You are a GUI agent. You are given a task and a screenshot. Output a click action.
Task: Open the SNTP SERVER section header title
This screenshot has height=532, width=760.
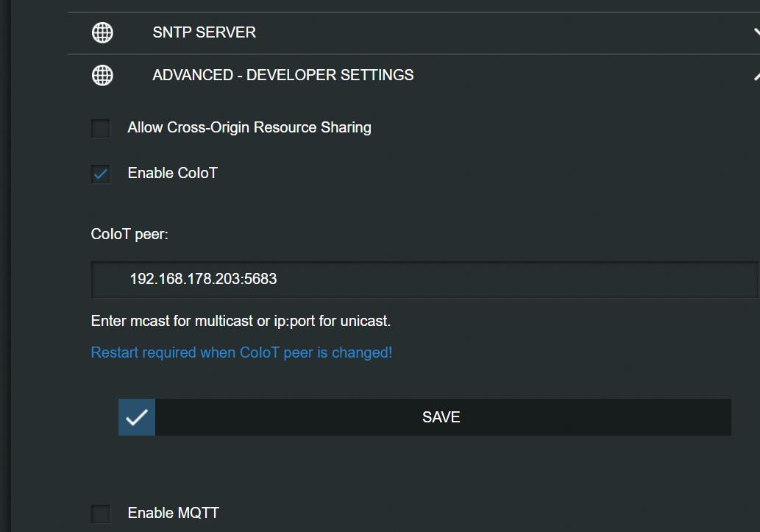pos(204,33)
